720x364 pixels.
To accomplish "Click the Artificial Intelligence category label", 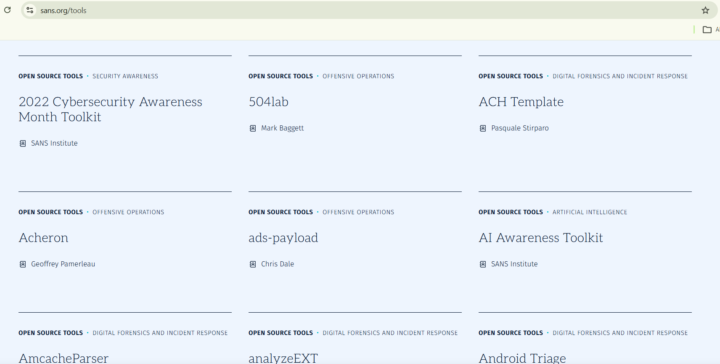I will point(590,212).
